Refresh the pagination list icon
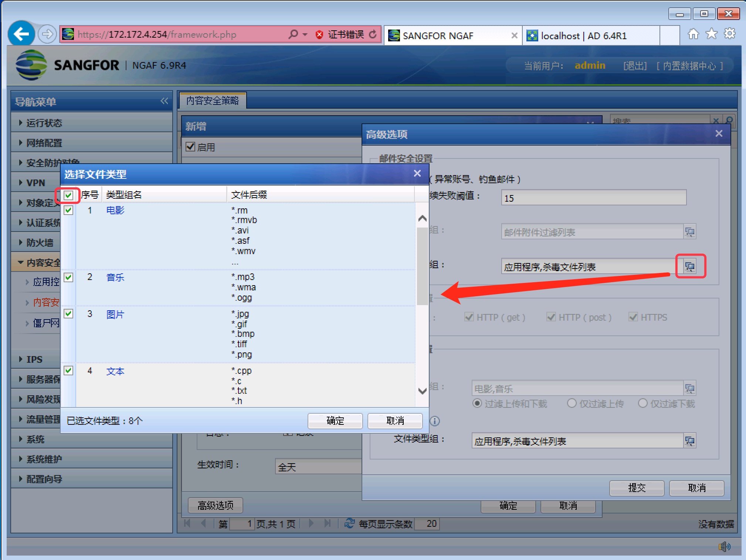The height and width of the screenshot is (560, 746). click(x=349, y=523)
